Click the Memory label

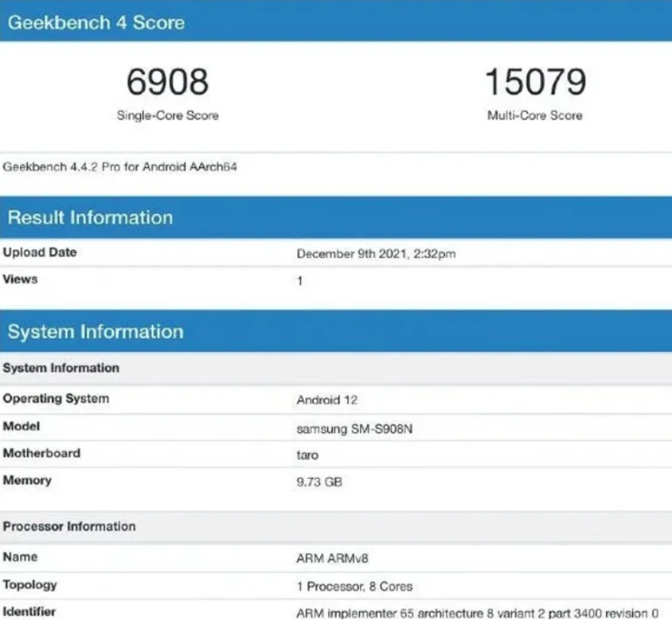click(x=27, y=481)
